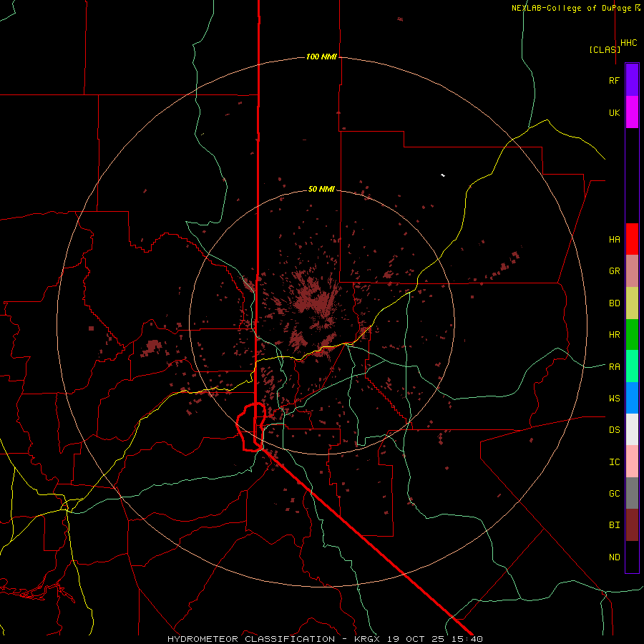This screenshot has height=644, width=644.
Task: Click the HA red legend swatch
Action: point(632,239)
